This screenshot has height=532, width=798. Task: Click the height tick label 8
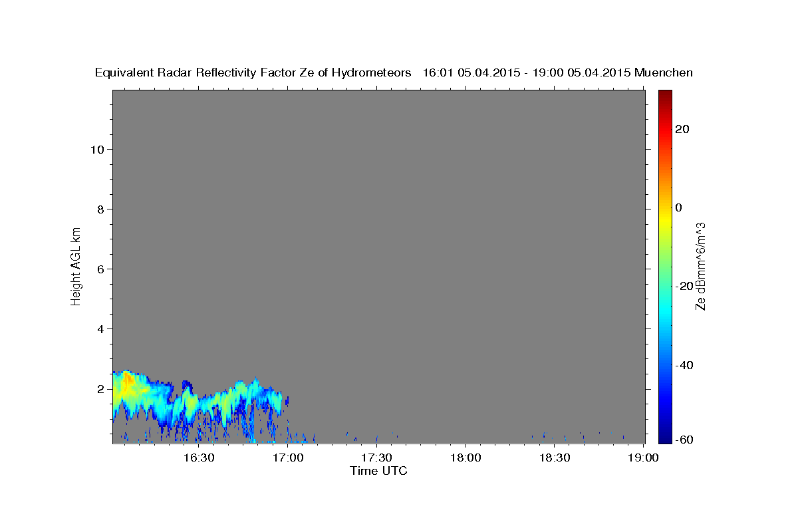(x=102, y=209)
